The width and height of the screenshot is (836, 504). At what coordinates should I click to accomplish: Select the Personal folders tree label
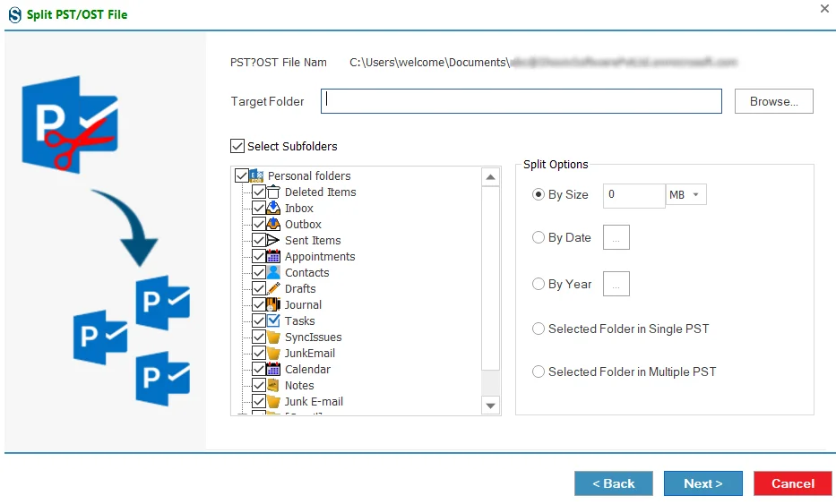[309, 175]
